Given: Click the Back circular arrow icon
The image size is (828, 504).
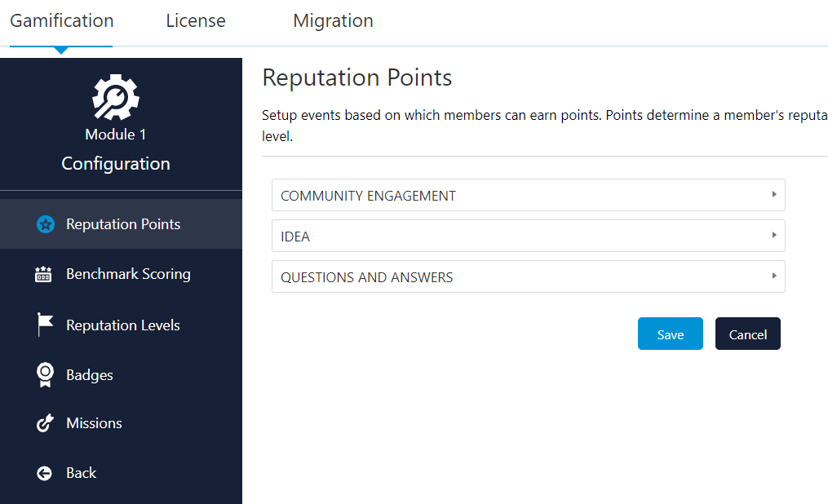Looking at the screenshot, I should [43, 473].
